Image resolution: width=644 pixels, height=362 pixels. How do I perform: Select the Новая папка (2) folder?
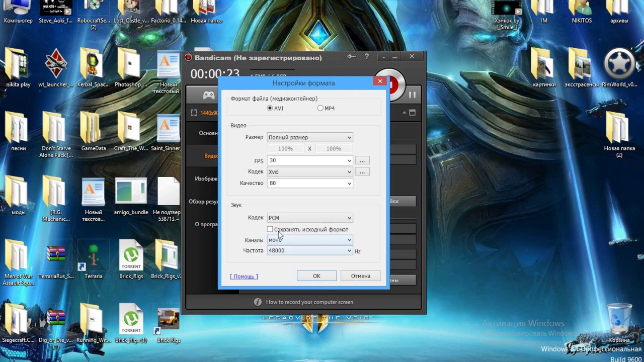619,135
